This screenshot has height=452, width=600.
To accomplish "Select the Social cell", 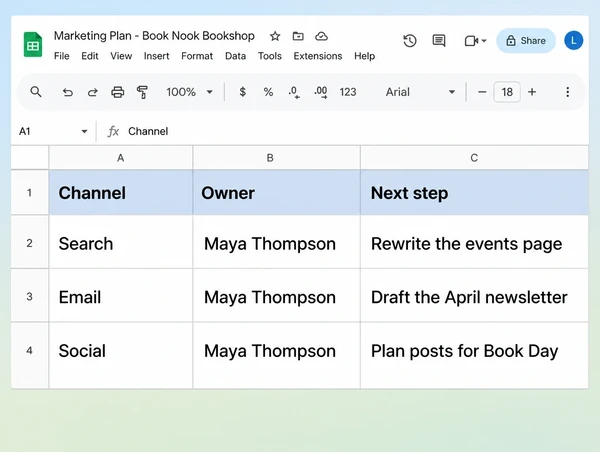I will pyautogui.click(x=121, y=356).
